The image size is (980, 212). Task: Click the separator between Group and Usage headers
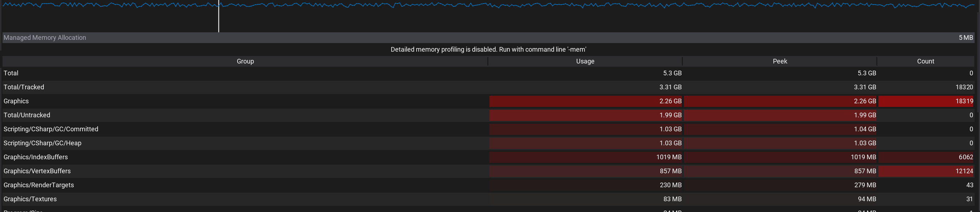tap(488, 61)
